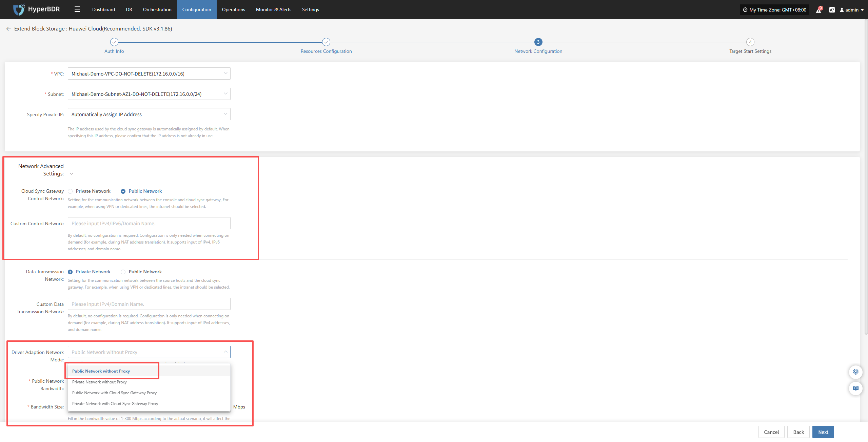This screenshot has width=868, height=442.
Task: Select Private Network for Control Network
Action: tap(71, 191)
